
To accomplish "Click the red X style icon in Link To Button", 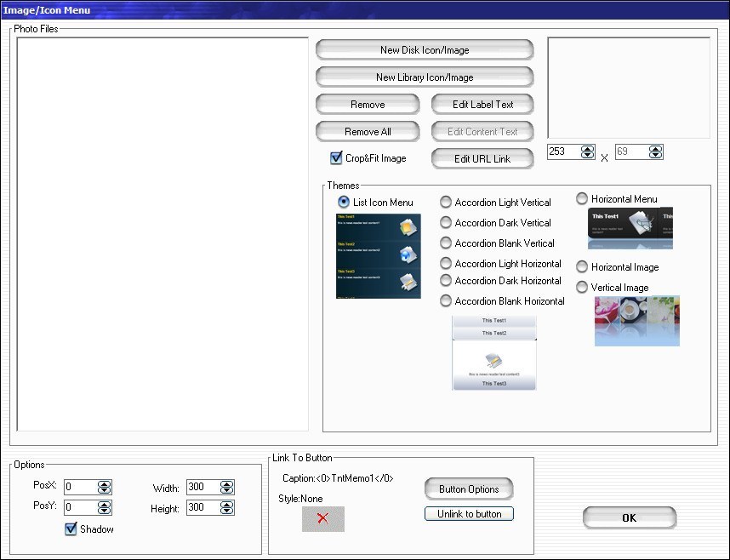I will tap(323, 518).
